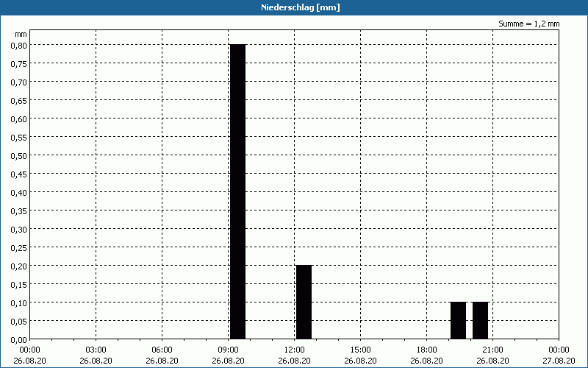
Task: Click the 09:00 time axis label
Action: (x=228, y=350)
